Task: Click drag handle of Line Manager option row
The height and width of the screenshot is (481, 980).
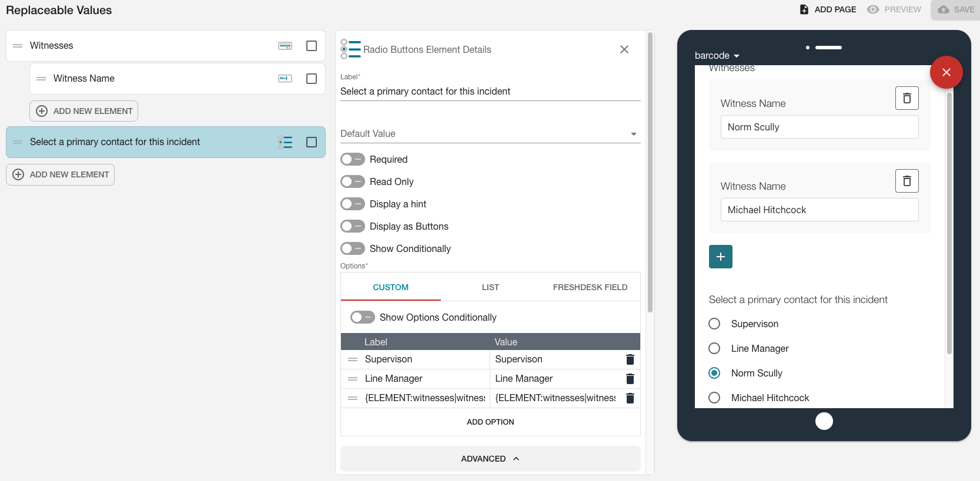Action: coord(353,379)
